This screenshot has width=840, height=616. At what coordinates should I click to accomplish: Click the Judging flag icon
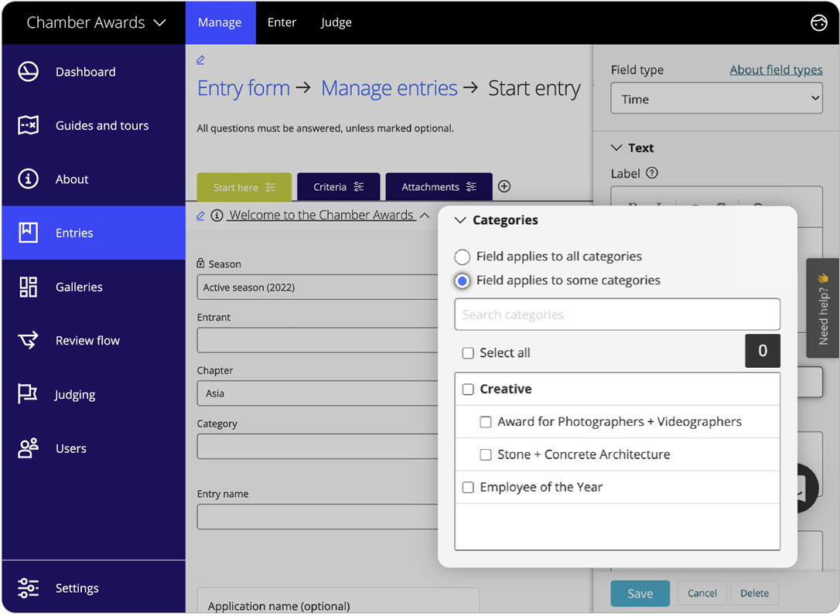coord(28,394)
